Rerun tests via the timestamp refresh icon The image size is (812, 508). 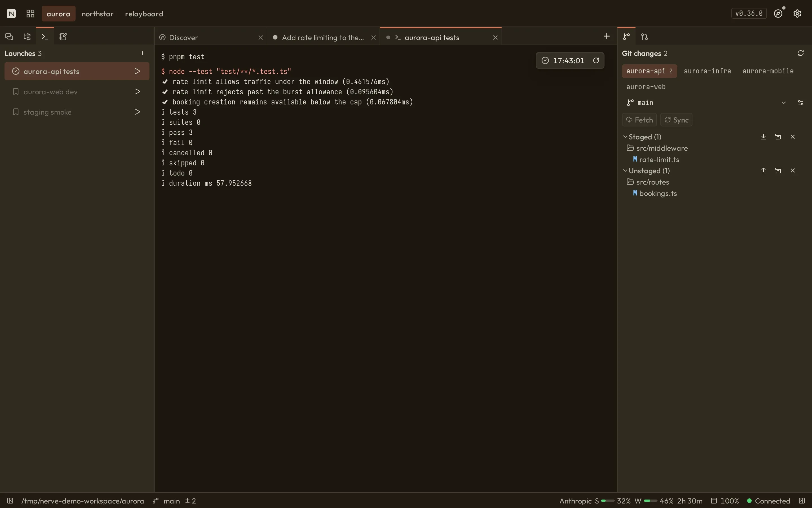pyautogui.click(x=596, y=60)
